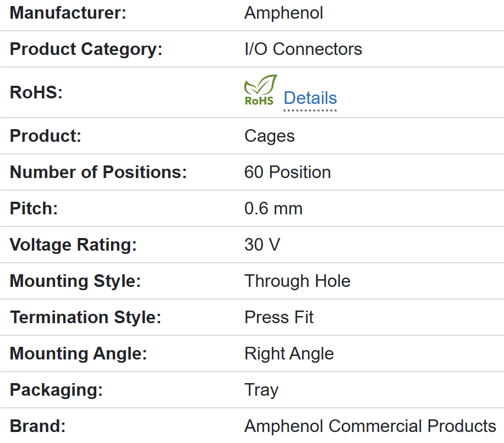Select the Through Hole mounting style value
Screen dimensions: 504x443
(x=297, y=281)
